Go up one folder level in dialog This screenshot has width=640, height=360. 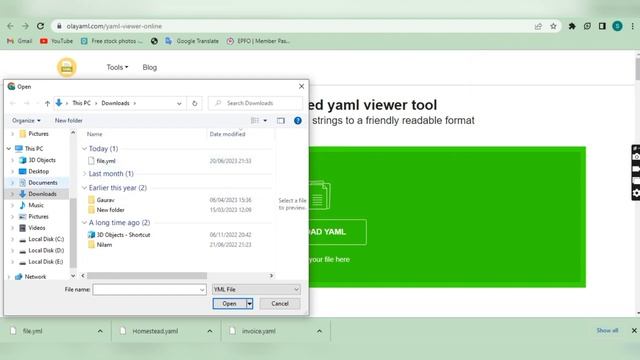click(x=47, y=103)
